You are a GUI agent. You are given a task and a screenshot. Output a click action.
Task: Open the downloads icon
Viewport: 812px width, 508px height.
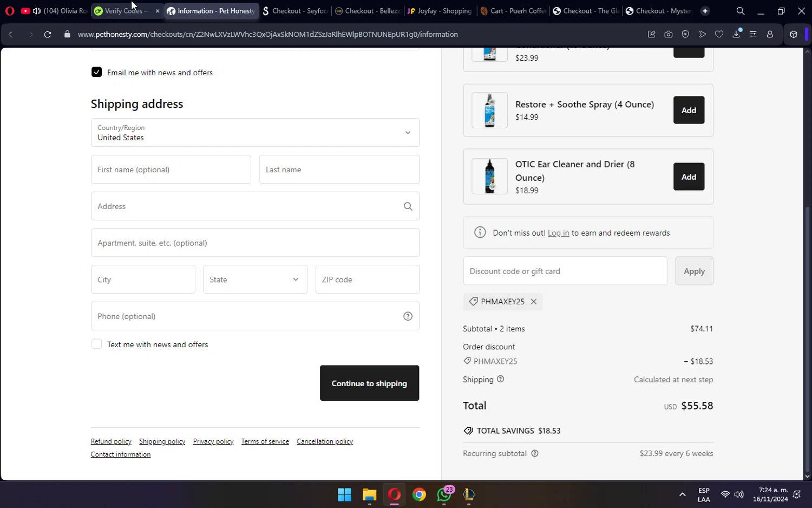point(736,34)
